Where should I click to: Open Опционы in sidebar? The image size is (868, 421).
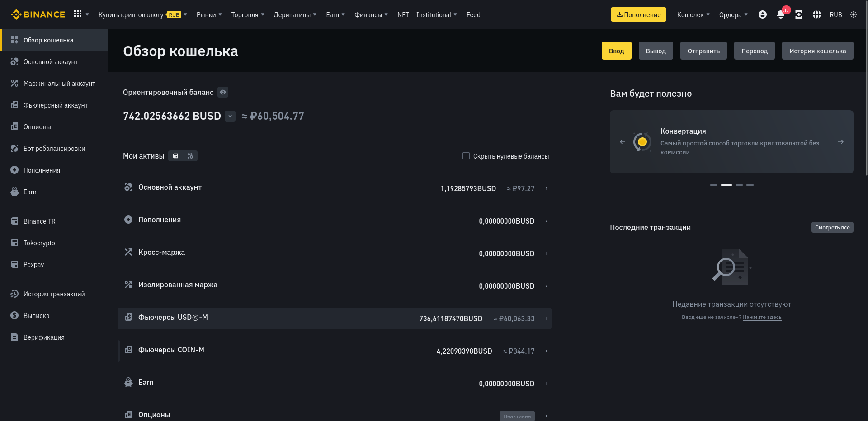(x=54, y=126)
